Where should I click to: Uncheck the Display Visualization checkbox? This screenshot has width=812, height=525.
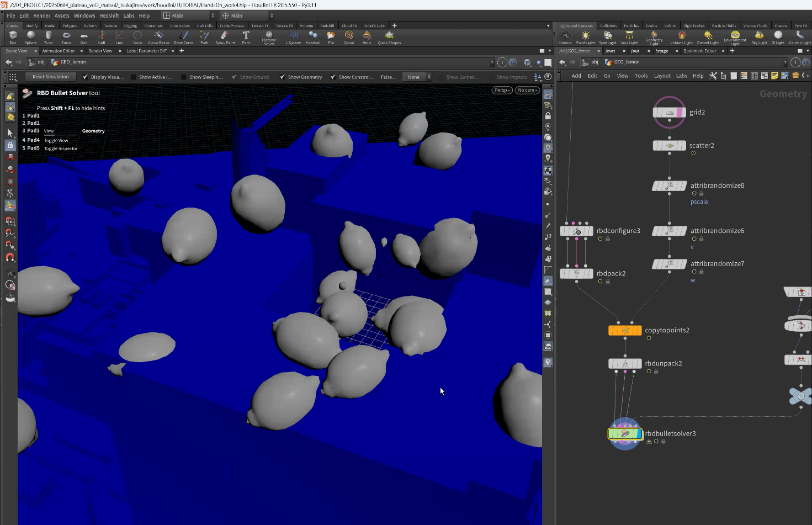pyautogui.click(x=85, y=77)
